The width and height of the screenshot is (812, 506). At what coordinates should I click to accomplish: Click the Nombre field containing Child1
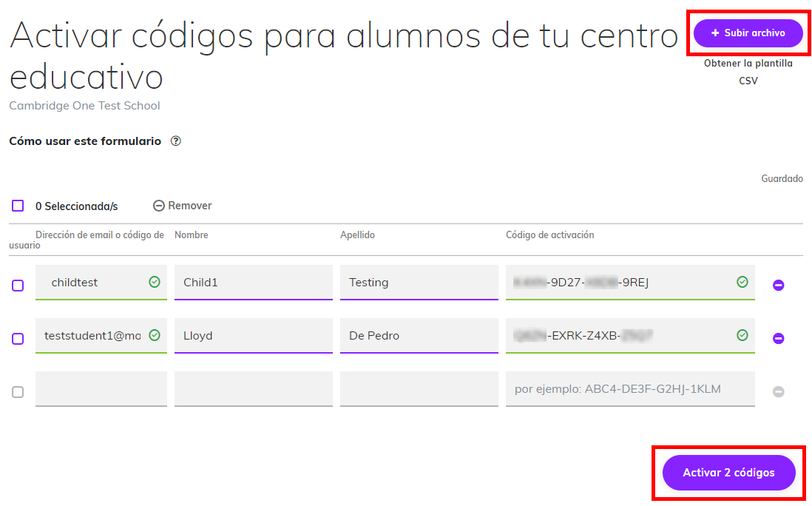253,283
